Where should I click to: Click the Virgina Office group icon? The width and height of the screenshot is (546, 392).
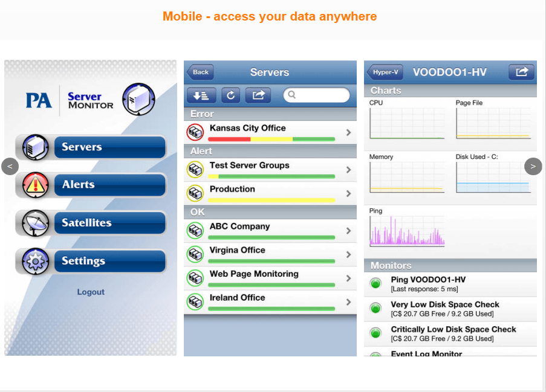[195, 254]
